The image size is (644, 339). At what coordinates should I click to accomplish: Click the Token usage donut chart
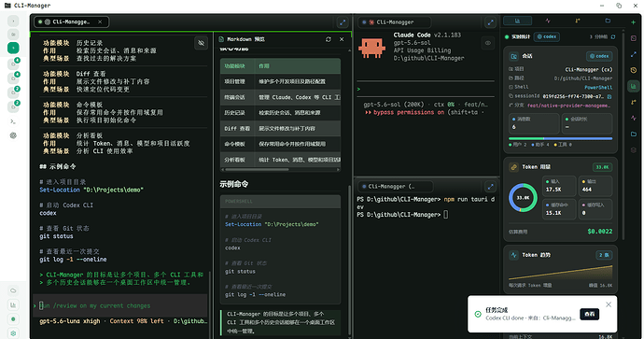[x=523, y=198]
